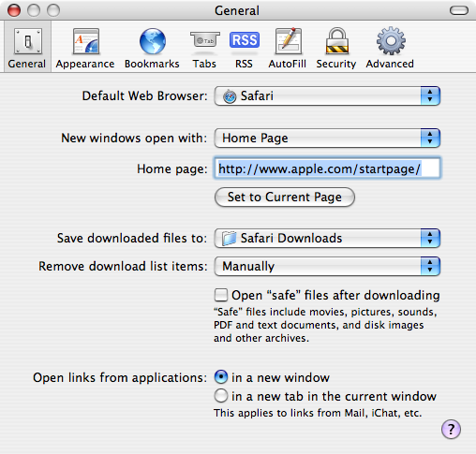Select "in a new window" radio button
The image size is (476, 454).
tap(221, 377)
